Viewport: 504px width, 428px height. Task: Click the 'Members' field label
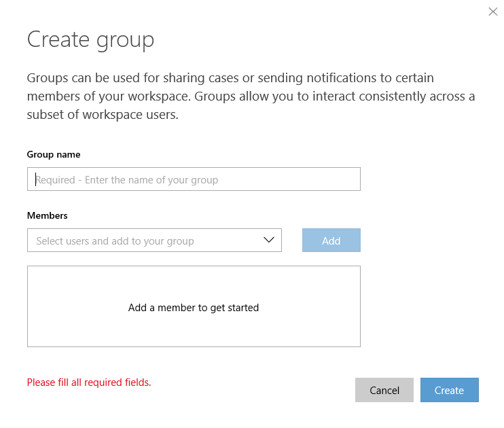click(x=48, y=215)
